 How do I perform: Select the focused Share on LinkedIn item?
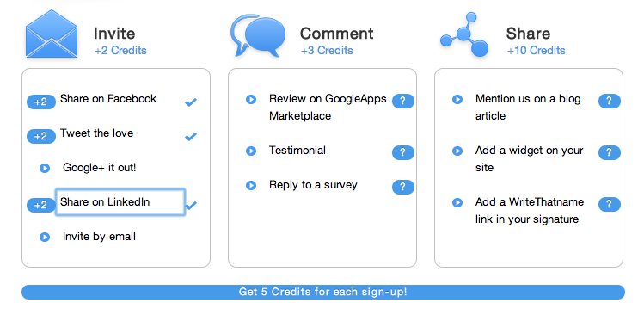120,202
